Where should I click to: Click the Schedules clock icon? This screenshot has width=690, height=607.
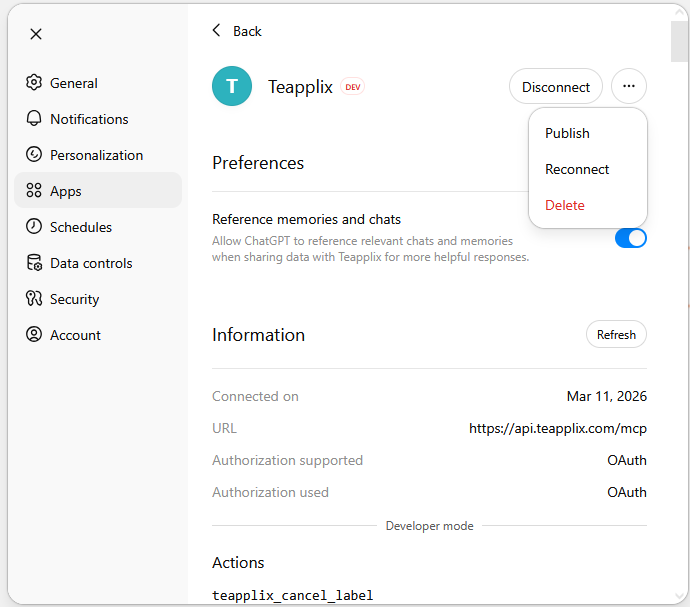coord(34,227)
